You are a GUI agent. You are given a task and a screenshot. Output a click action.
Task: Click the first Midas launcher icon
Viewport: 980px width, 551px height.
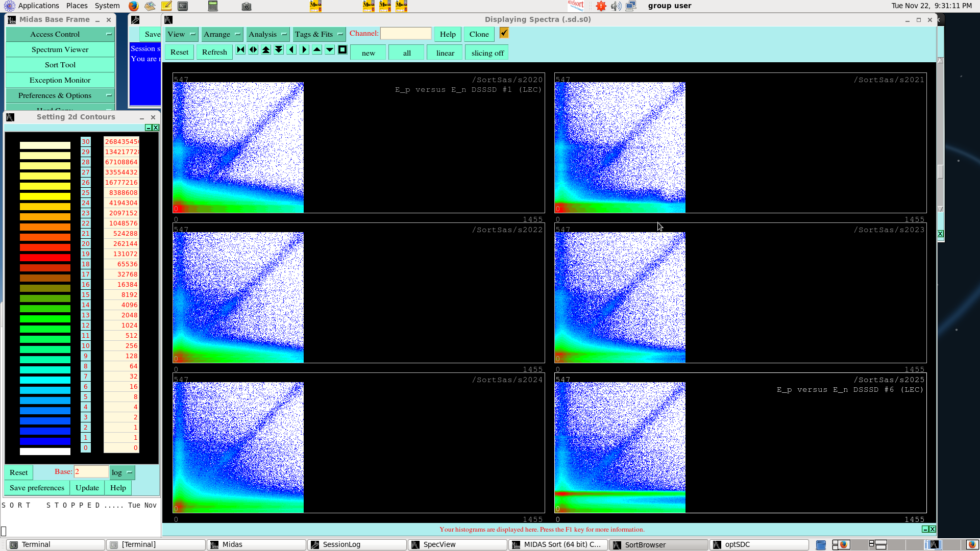click(316, 6)
